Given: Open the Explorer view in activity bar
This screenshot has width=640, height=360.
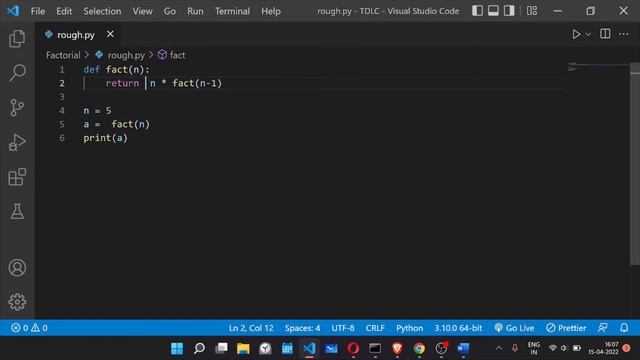Looking at the screenshot, I should 17,38.
